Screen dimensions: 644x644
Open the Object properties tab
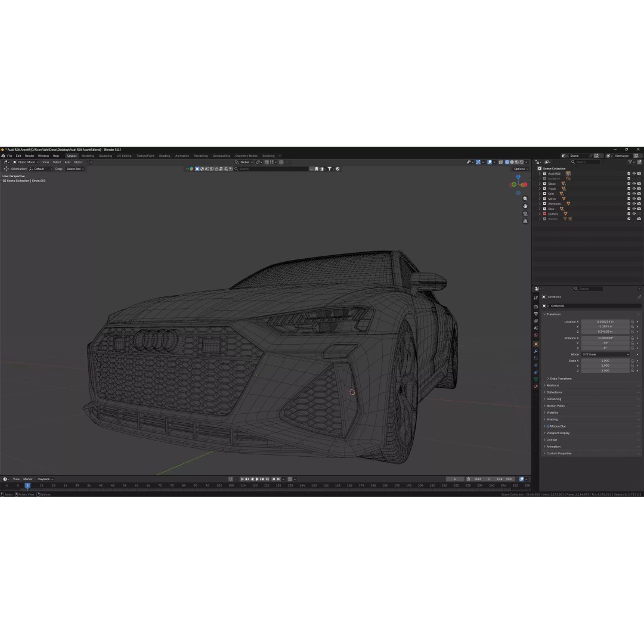point(535,344)
